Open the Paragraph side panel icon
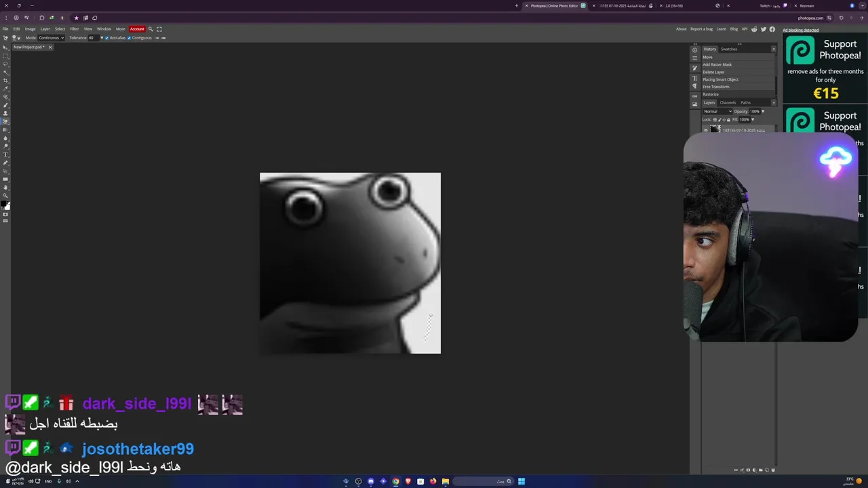 point(695,86)
